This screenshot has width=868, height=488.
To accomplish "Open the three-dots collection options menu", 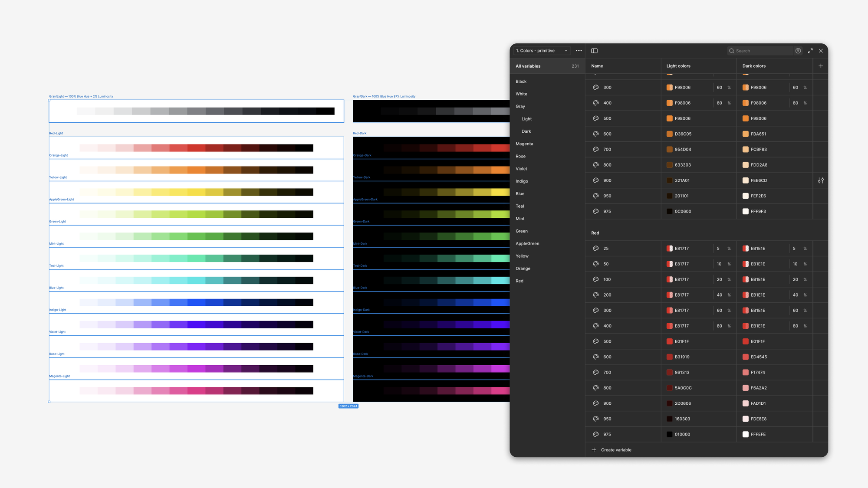I will (579, 51).
